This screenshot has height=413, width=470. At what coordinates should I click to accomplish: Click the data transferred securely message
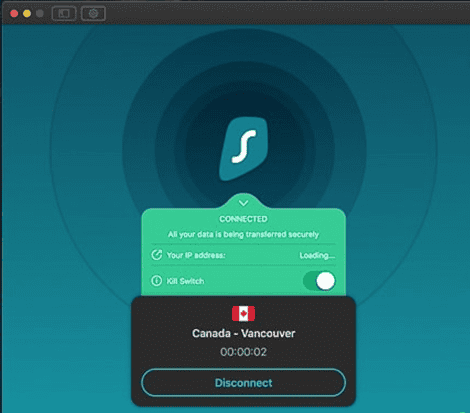click(x=243, y=234)
